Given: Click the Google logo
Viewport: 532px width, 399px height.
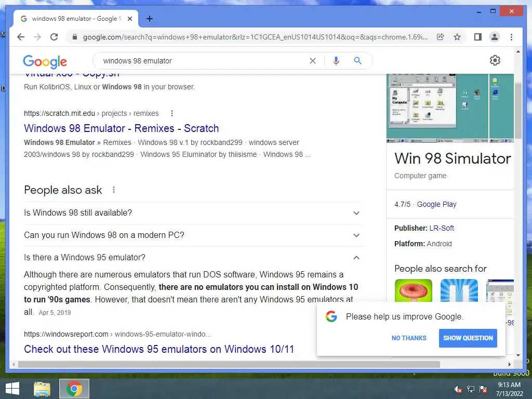Looking at the screenshot, I should tap(45, 61).
